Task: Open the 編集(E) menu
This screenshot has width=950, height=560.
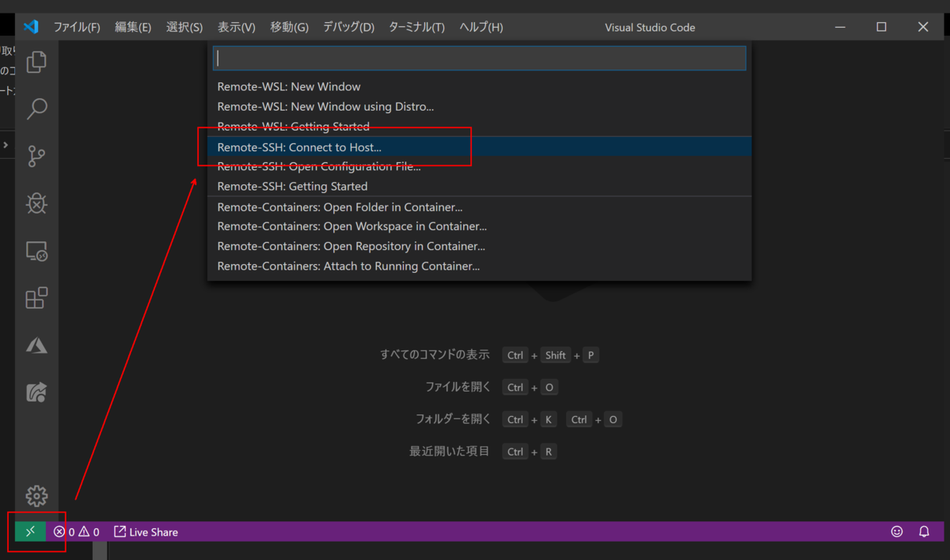Action: pyautogui.click(x=133, y=27)
